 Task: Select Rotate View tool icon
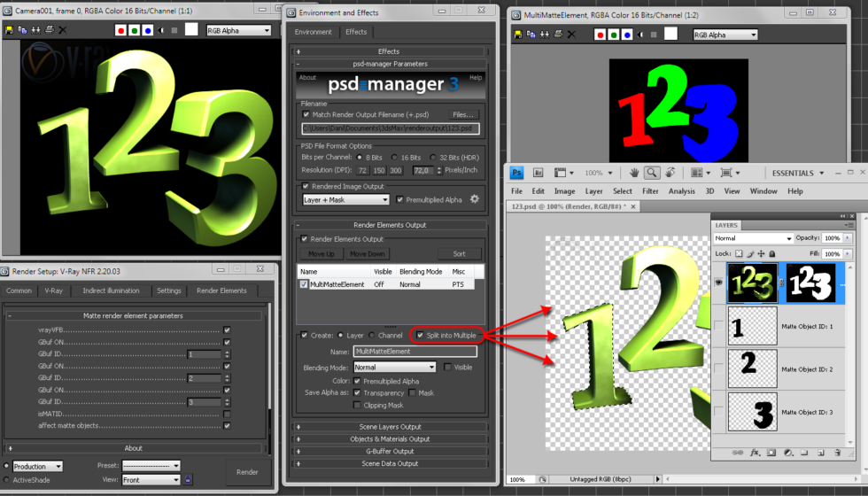670,173
